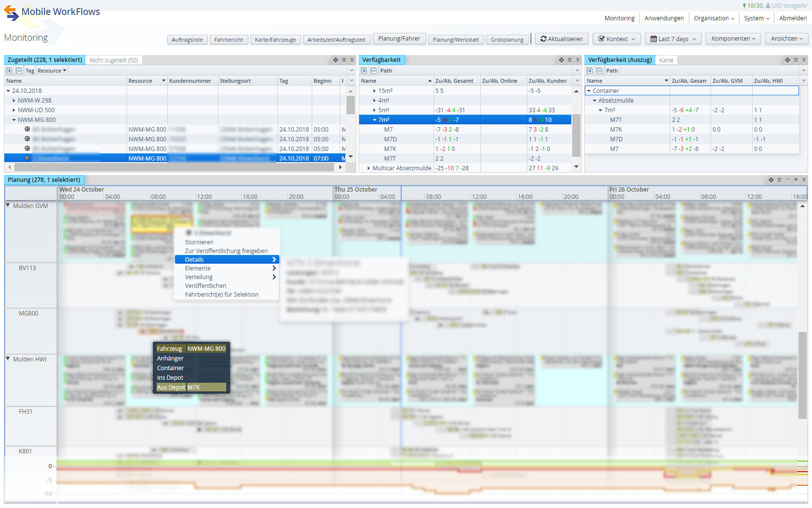Click the minus zoom icon in Planung header
Image resolution: width=812 pixels, height=508 pixels.
pyautogui.click(x=788, y=179)
